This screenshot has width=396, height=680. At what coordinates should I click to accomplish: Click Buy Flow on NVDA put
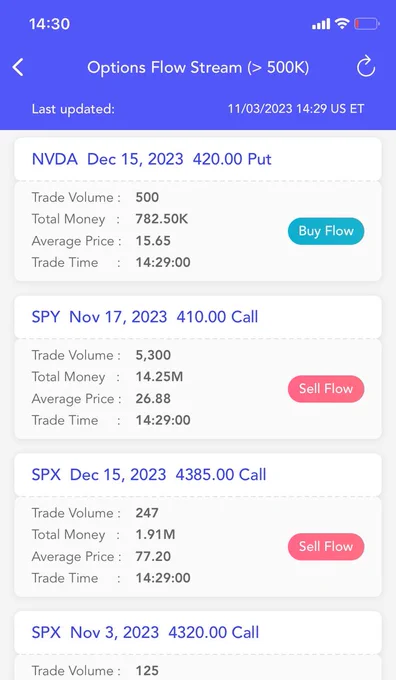point(326,231)
